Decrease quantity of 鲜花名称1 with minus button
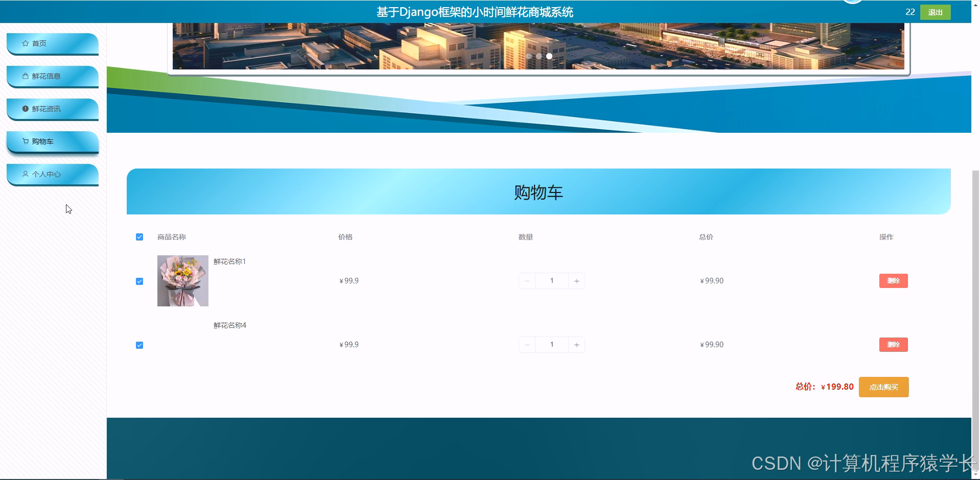 (x=527, y=281)
